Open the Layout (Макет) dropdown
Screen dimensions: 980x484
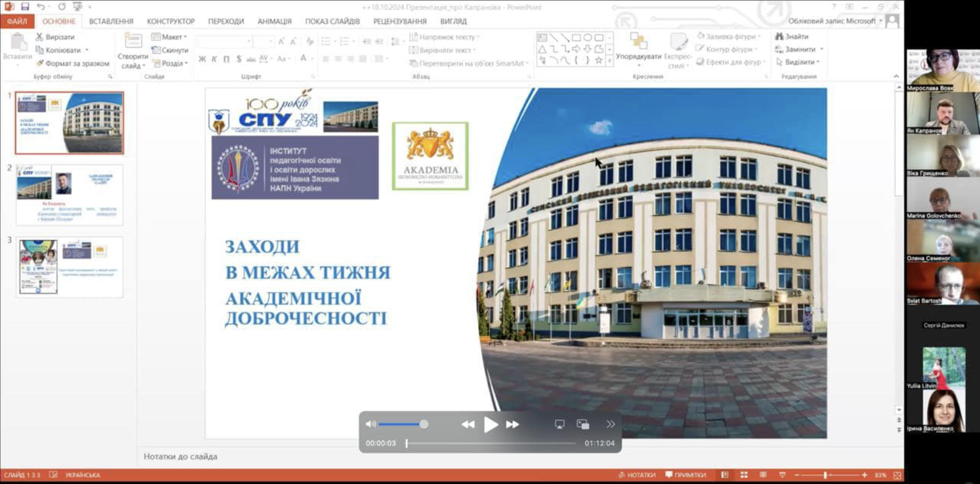pyautogui.click(x=170, y=37)
